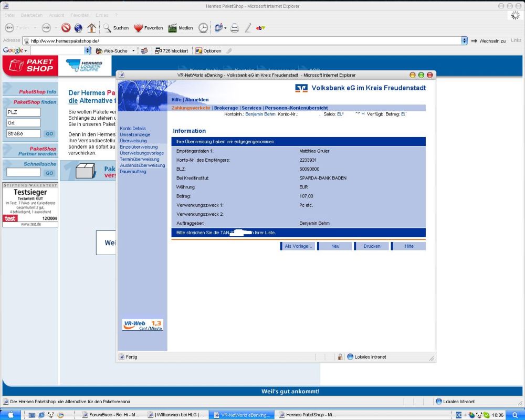Click the Stop loading icon in IE toolbar
The width and height of the screenshot is (525, 420).
coord(66,28)
